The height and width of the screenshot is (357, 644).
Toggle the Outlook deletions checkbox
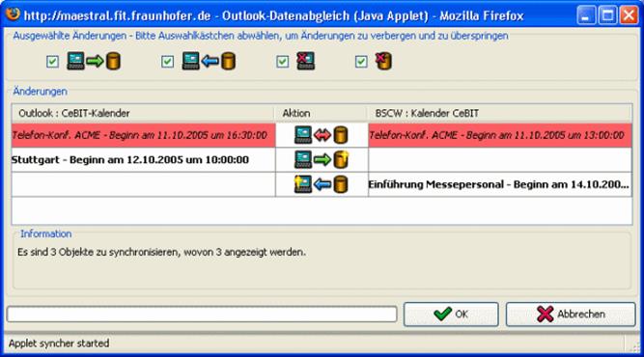coord(283,62)
